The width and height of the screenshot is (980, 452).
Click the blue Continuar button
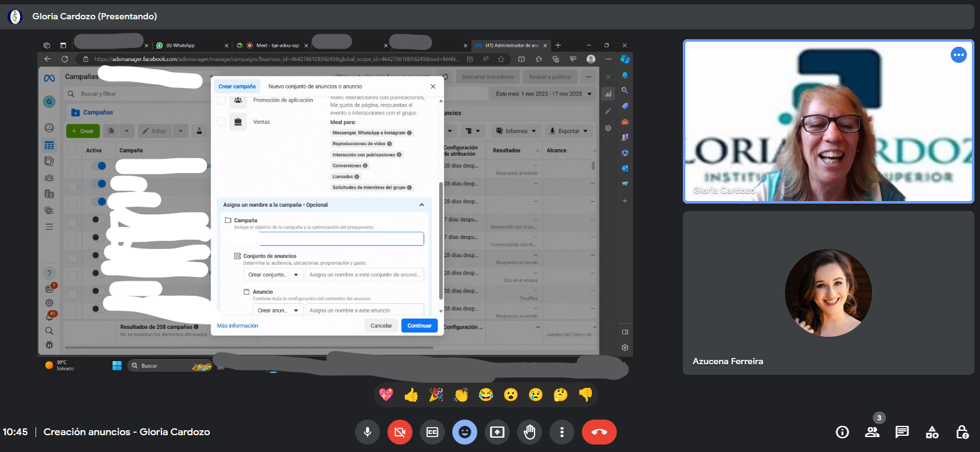pyautogui.click(x=419, y=326)
